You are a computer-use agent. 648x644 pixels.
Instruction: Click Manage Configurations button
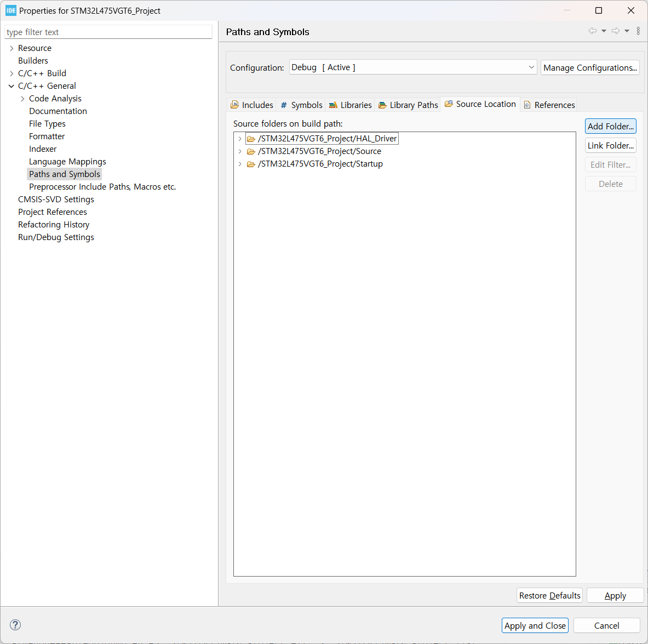[590, 67]
